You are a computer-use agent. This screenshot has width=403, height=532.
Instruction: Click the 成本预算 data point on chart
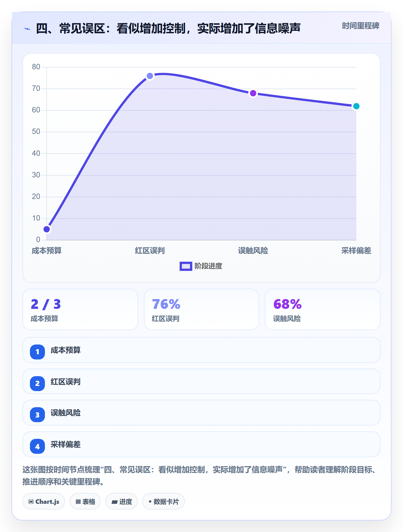tap(47, 229)
